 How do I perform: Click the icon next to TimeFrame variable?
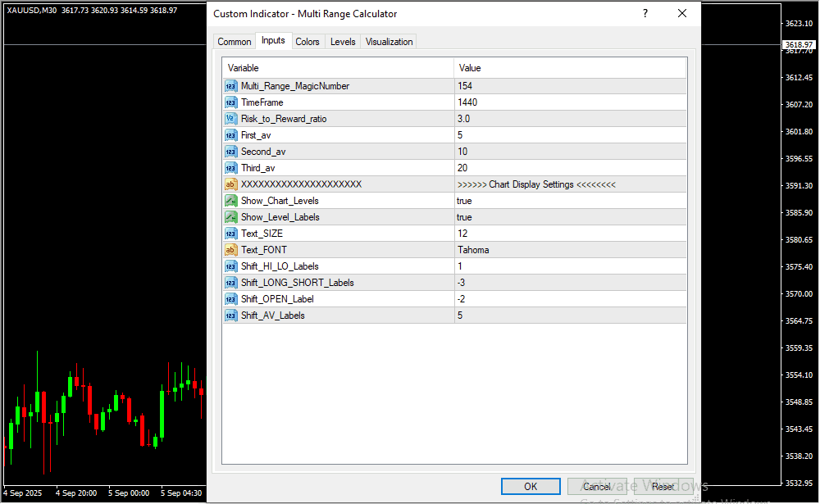pos(230,102)
